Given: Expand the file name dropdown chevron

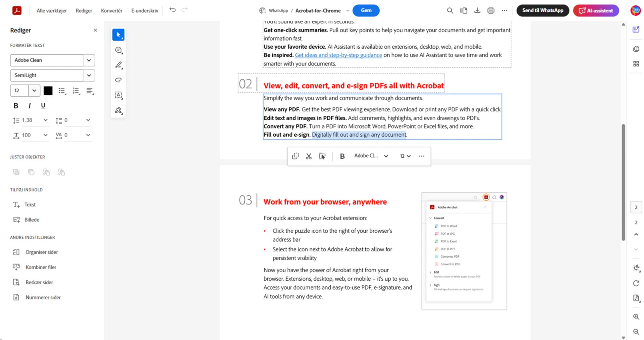Looking at the screenshot, I should tap(347, 11).
